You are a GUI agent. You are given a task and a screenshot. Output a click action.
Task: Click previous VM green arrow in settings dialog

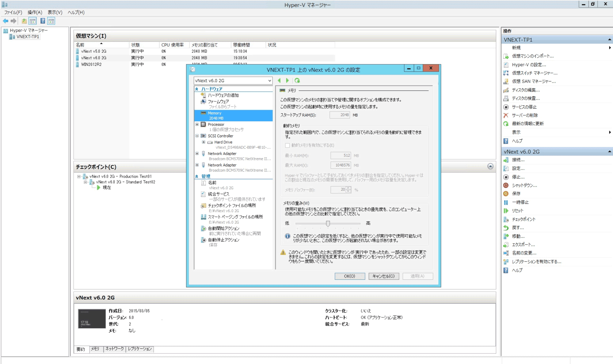pos(279,81)
